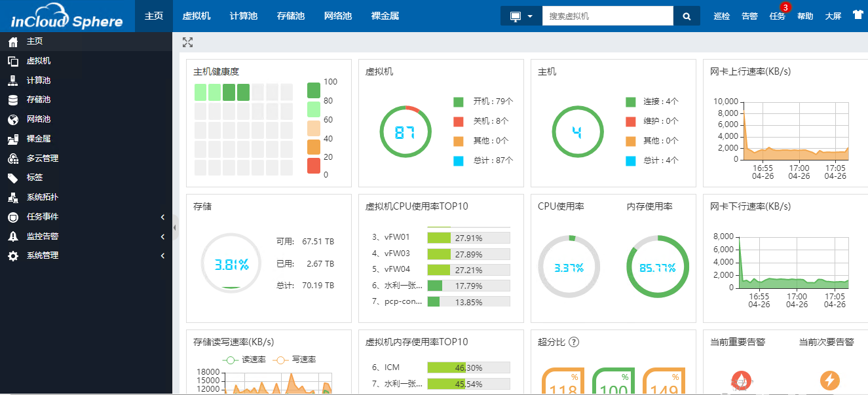This screenshot has height=395, width=868.
Task: Click the 裸金属 icon in sidebar
Action: (12, 139)
